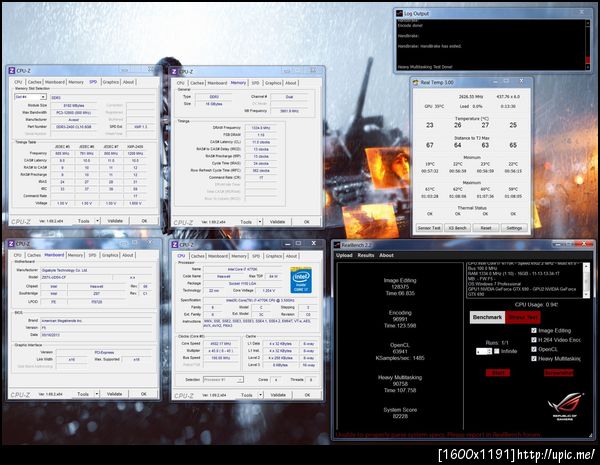Click the Sensor Test button in Real Temp

[429, 228]
